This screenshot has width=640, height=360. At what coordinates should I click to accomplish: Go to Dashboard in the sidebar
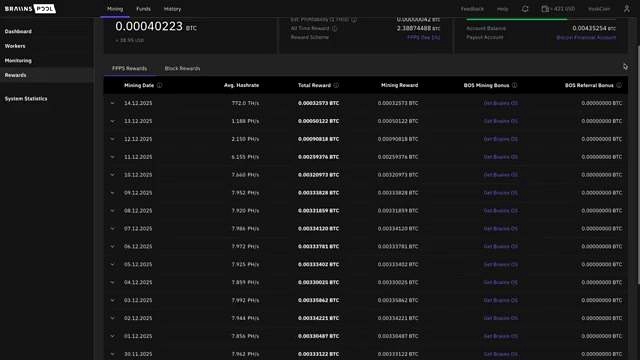(x=18, y=31)
